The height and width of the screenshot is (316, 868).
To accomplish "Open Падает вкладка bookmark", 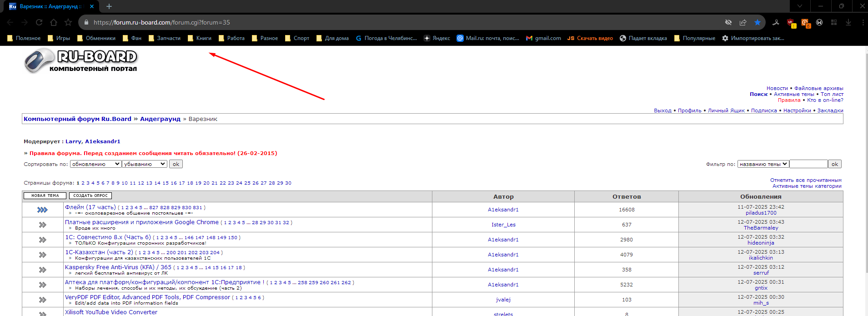I will point(643,38).
